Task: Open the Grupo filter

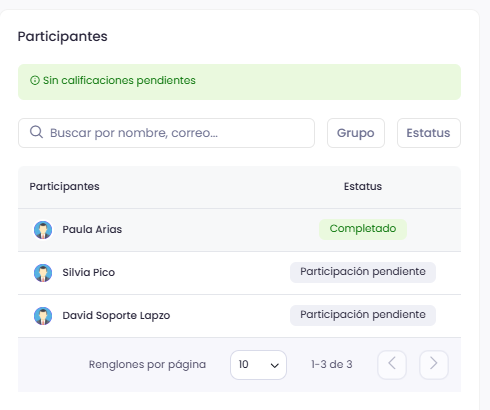Action: [x=356, y=133]
